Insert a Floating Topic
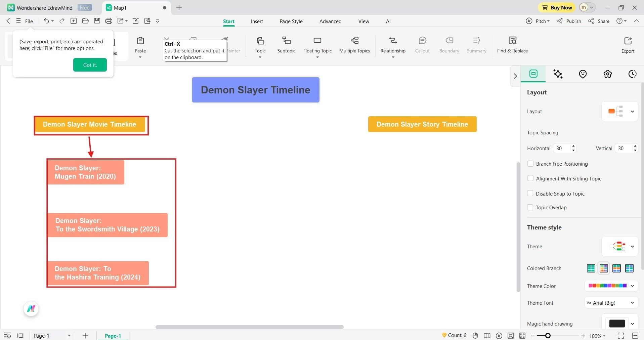The image size is (644, 340). click(317, 45)
